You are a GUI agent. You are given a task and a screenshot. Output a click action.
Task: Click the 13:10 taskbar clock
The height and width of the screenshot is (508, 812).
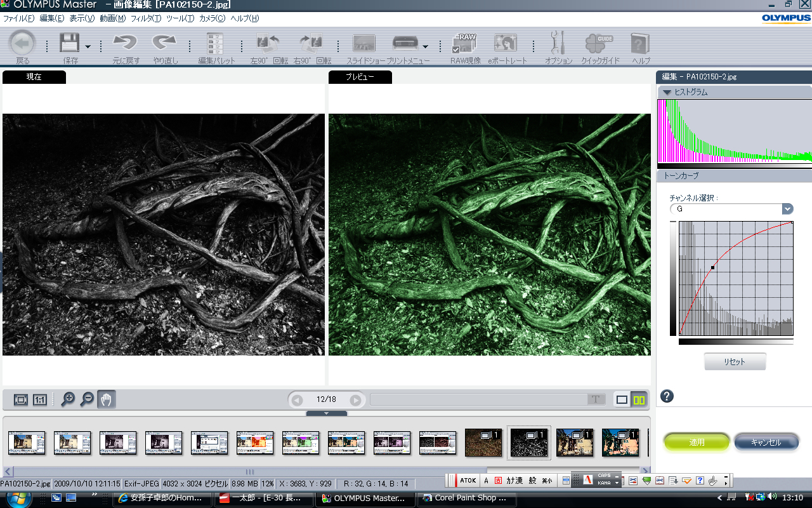click(793, 497)
